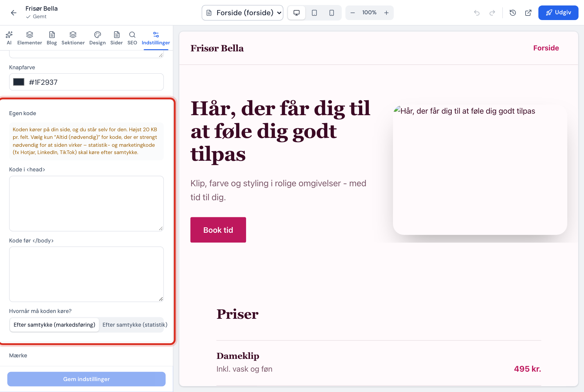The image size is (584, 392).
Task: Go back with the left arrow icon
Action: (x=13, y=13)
